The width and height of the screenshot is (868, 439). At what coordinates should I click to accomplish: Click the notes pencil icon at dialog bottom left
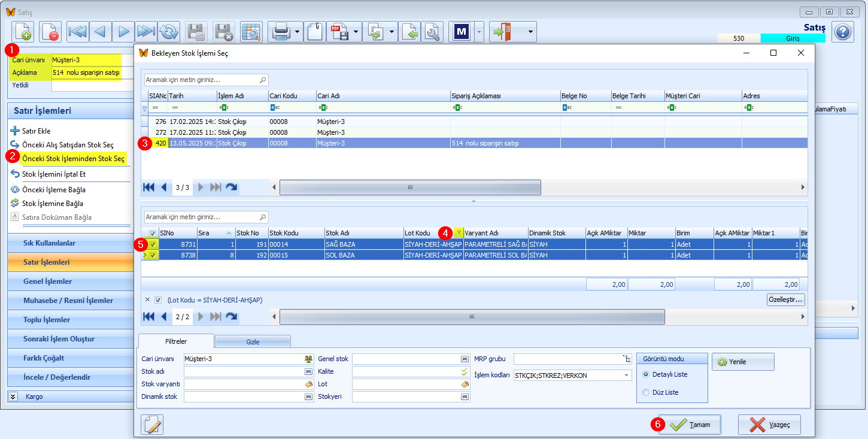click(153, 425)
